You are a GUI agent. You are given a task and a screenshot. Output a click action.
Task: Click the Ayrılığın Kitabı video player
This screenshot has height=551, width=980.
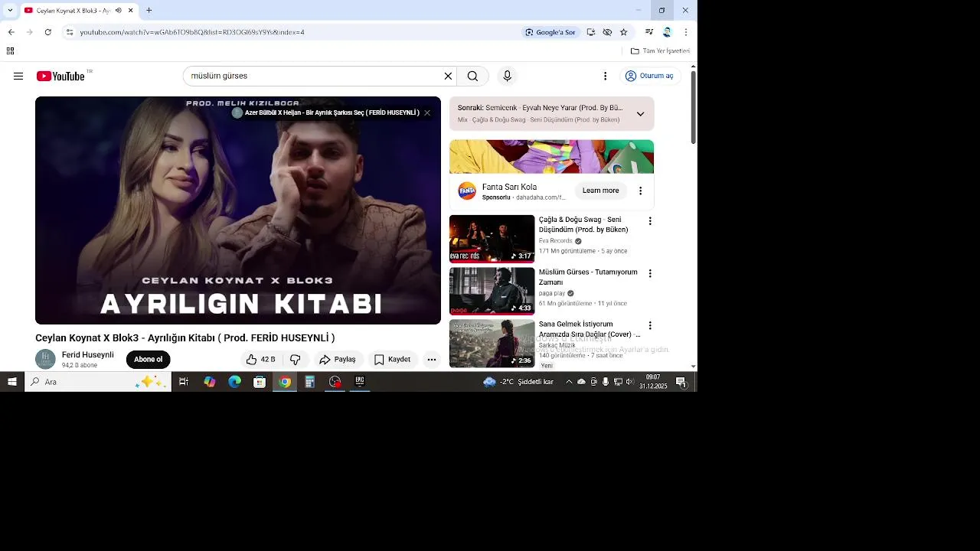point(238,210)
